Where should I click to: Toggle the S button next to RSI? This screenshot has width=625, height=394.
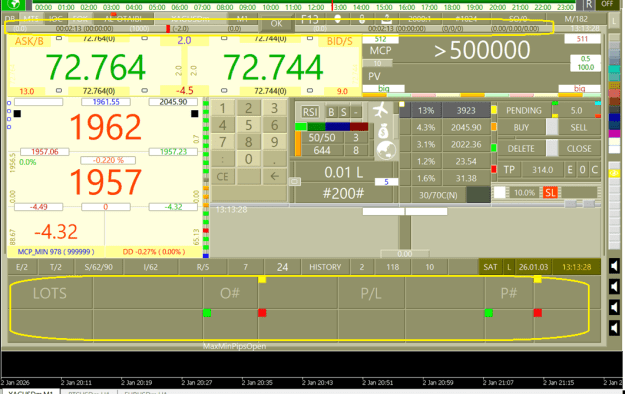tap(344, 112)
